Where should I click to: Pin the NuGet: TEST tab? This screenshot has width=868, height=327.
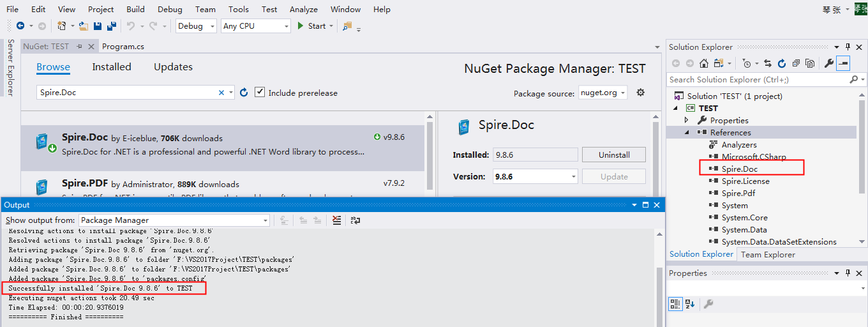(x=80, y=47)
